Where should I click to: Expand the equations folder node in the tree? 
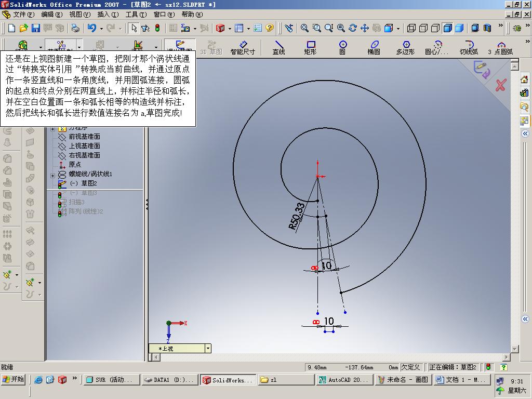[52, 129]
